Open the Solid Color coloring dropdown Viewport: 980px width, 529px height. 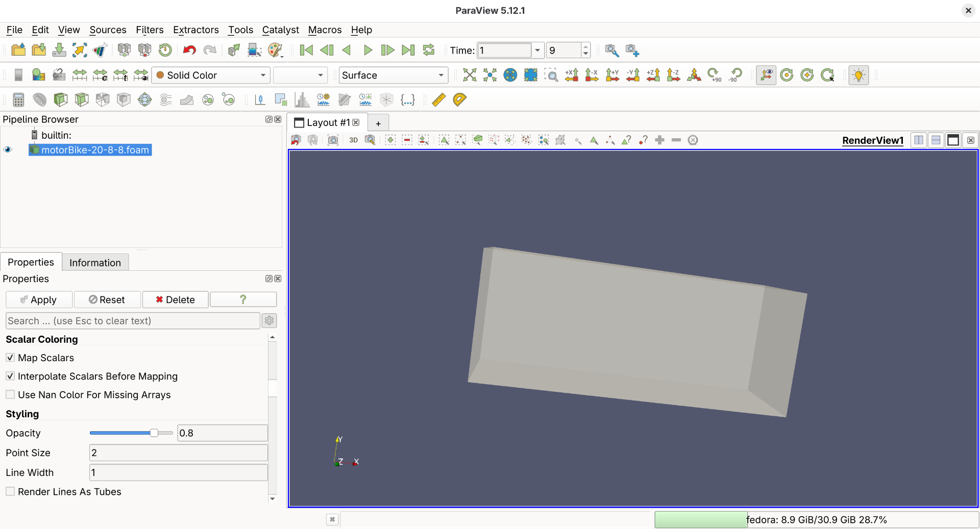[x=211, y=75]
